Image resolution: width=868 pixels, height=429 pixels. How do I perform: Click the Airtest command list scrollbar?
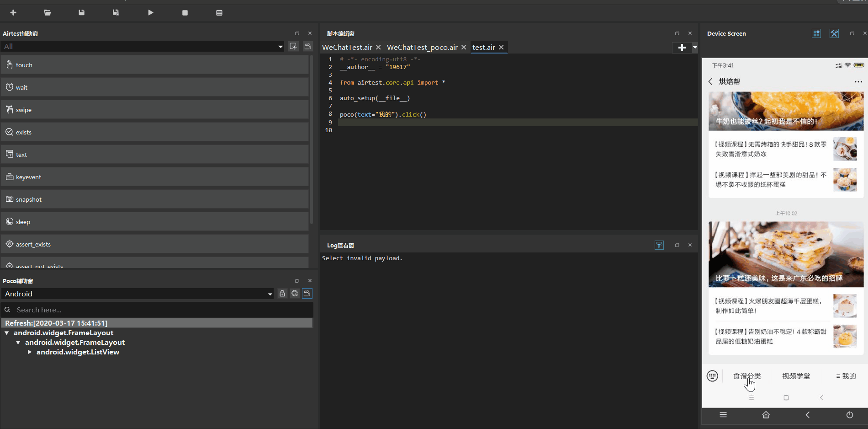[312, 139]
